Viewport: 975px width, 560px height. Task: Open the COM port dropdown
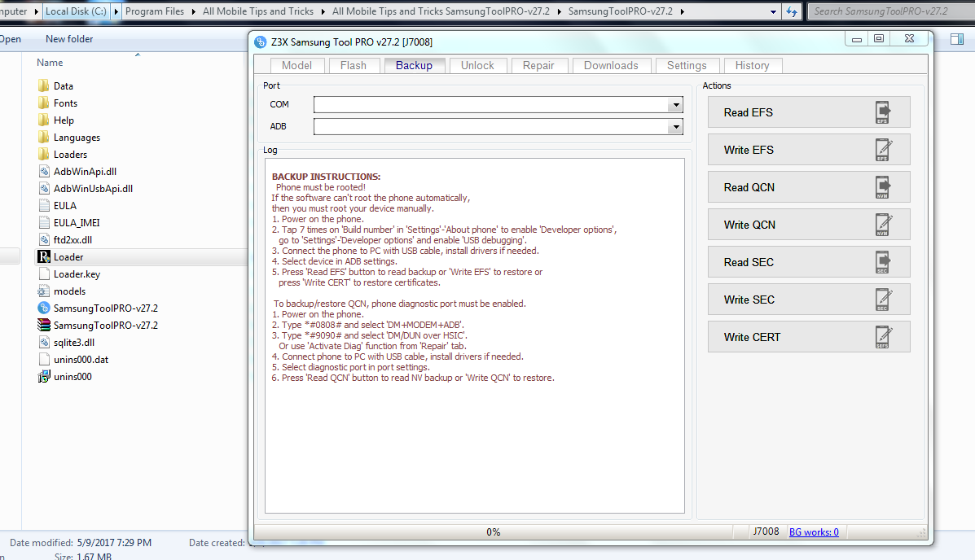click(676, 104)
